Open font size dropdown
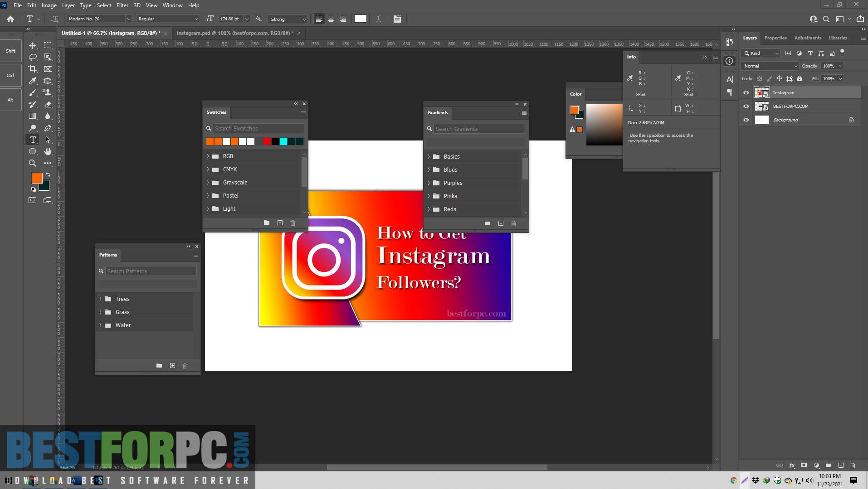This screenshot has width=868, height=489. 247,19
